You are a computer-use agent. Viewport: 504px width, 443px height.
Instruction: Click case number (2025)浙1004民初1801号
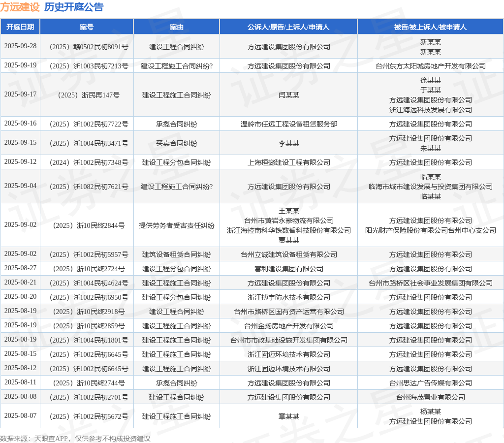pyautogui.click(x=89, y=340)
